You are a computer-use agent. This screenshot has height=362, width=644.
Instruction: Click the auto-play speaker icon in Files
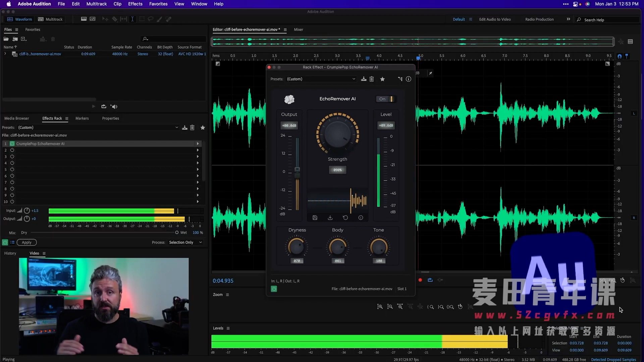pos(114,107)
